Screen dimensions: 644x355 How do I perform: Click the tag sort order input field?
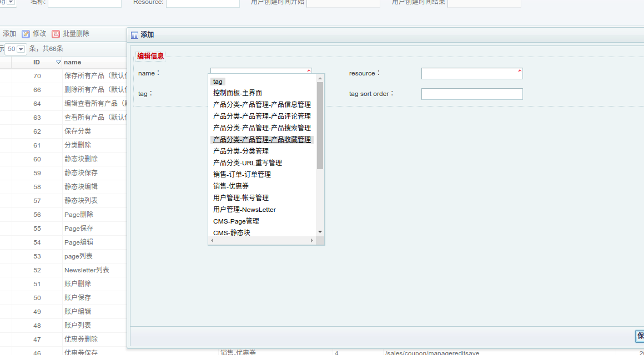471,94
